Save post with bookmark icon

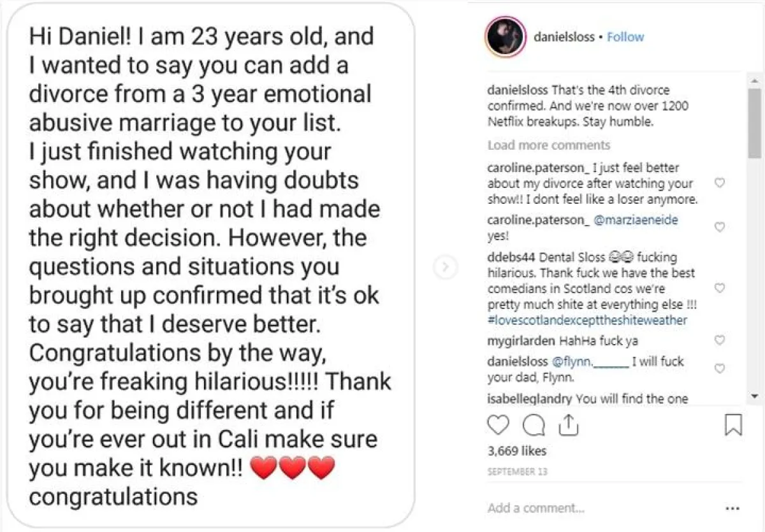[734, 425]
